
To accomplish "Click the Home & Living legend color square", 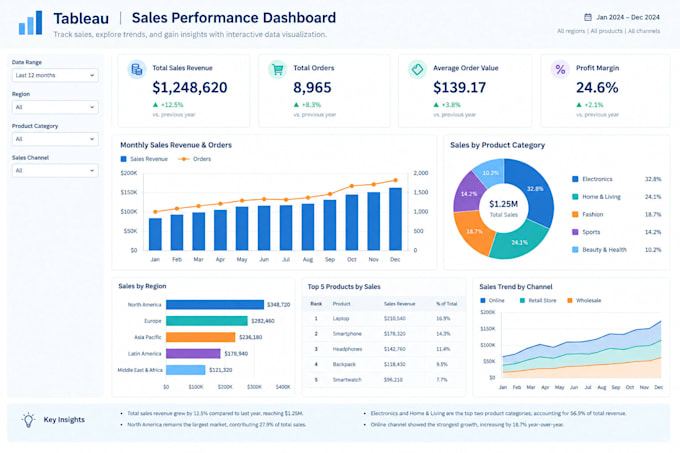I will (575, 197).
